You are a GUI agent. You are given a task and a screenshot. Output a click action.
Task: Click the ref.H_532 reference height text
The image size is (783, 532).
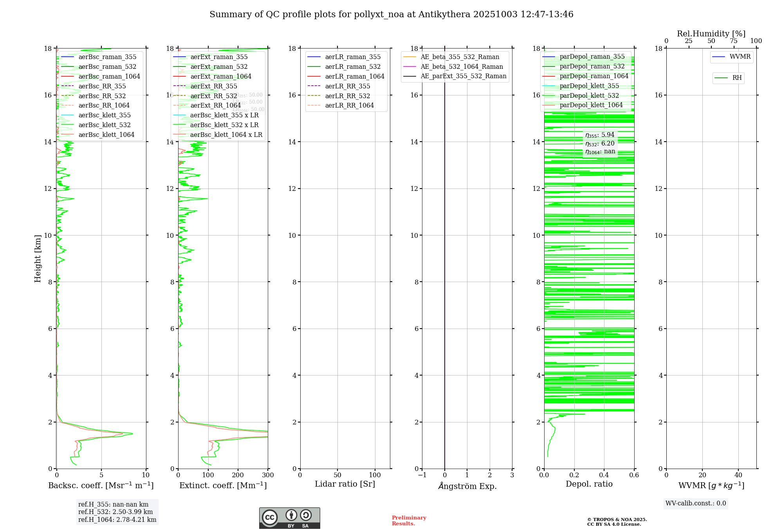pos(115,512)
